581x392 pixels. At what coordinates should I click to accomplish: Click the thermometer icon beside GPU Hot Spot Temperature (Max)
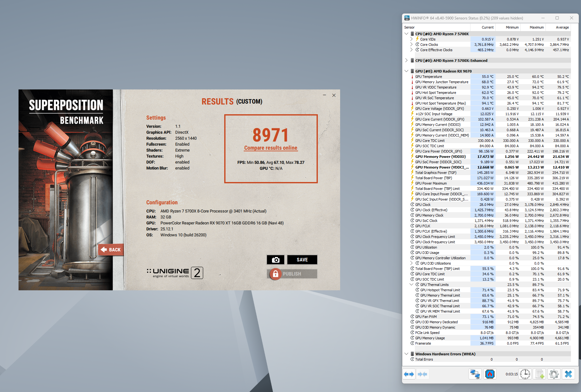[x=412, y=103]
